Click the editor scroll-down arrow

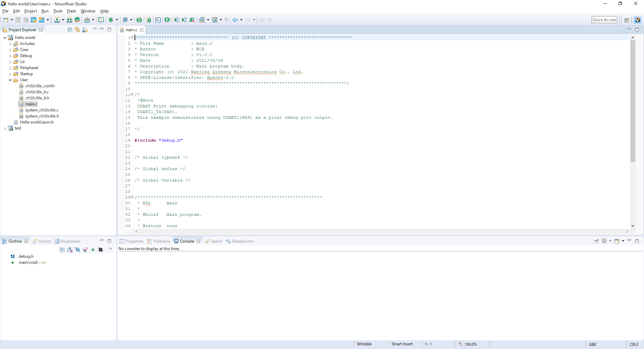click(x=633, y=226)
